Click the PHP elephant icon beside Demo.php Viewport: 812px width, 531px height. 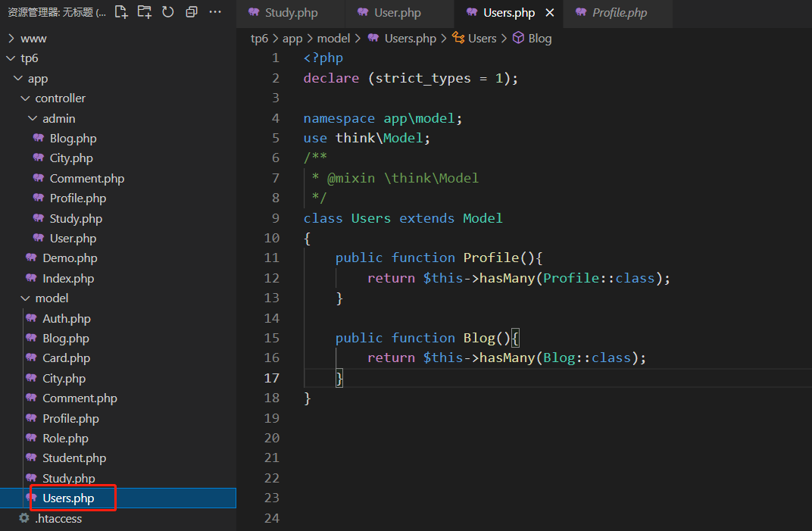[x=31, y=258]
